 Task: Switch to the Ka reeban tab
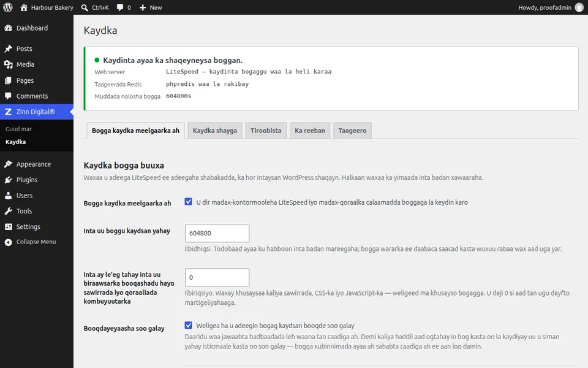(310, 131)
